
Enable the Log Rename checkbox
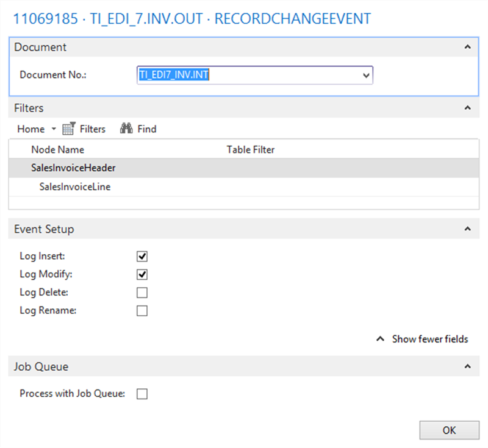[x=142, y=311]
